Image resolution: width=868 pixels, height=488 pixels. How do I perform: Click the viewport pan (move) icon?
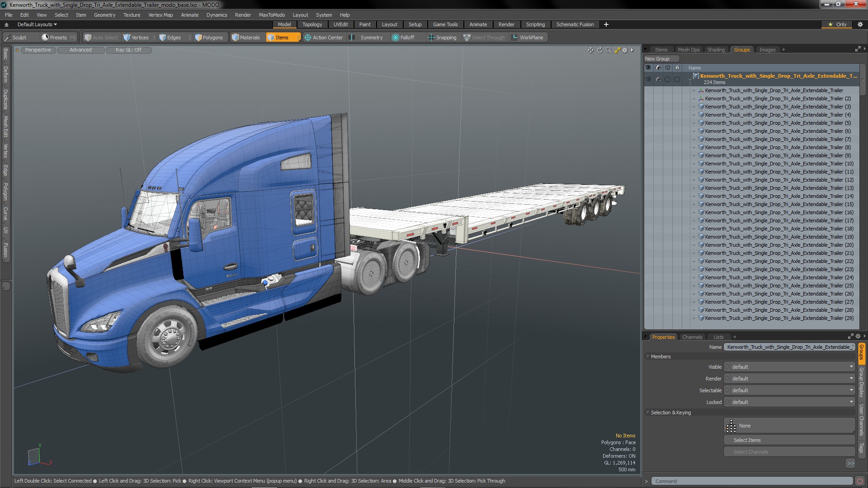(590, 50)
